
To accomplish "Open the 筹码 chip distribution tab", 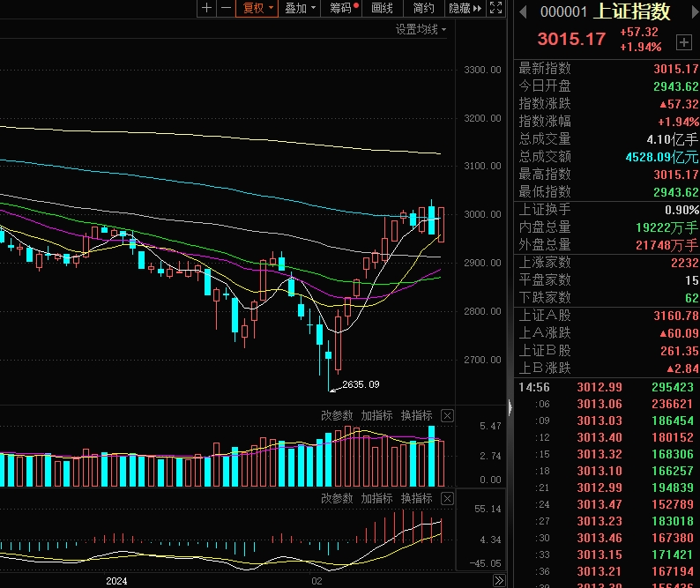I will coord(342,8).
